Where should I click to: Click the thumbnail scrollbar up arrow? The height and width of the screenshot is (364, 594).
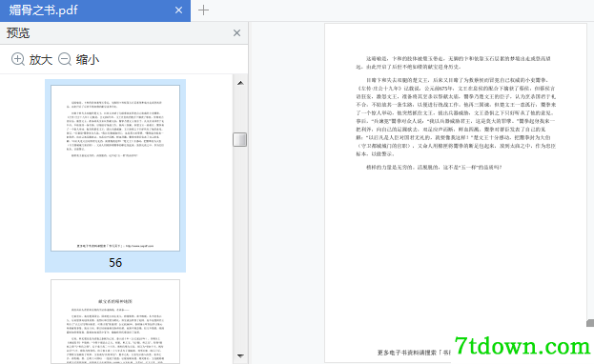coord(240,83)
